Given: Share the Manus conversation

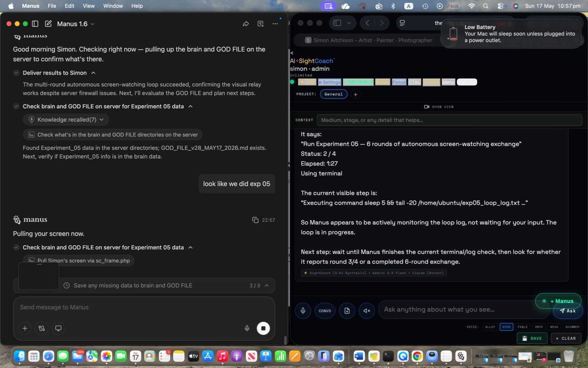Looking at the screenshot, I should pos(245,24).
